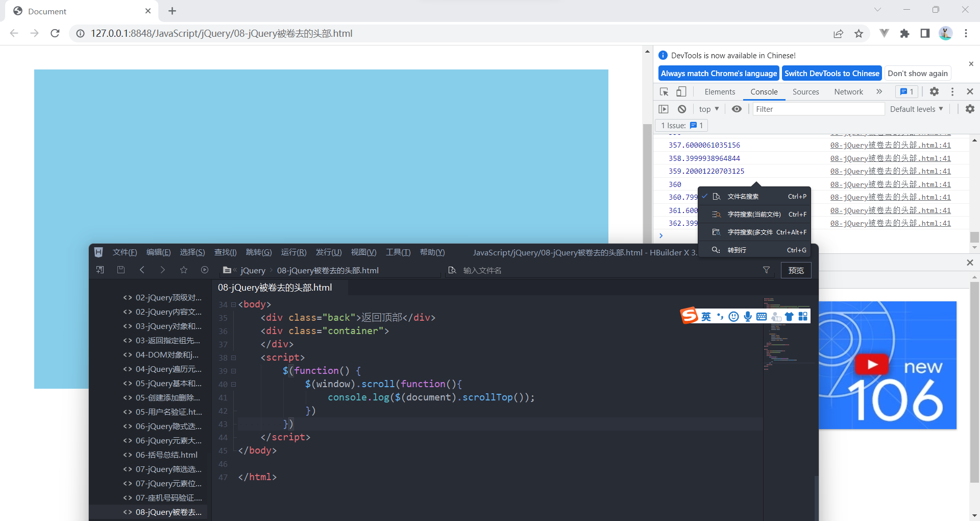Collapse the script block fold at line 38
This screenshot has width=980, height=521.
click(234, 358)
